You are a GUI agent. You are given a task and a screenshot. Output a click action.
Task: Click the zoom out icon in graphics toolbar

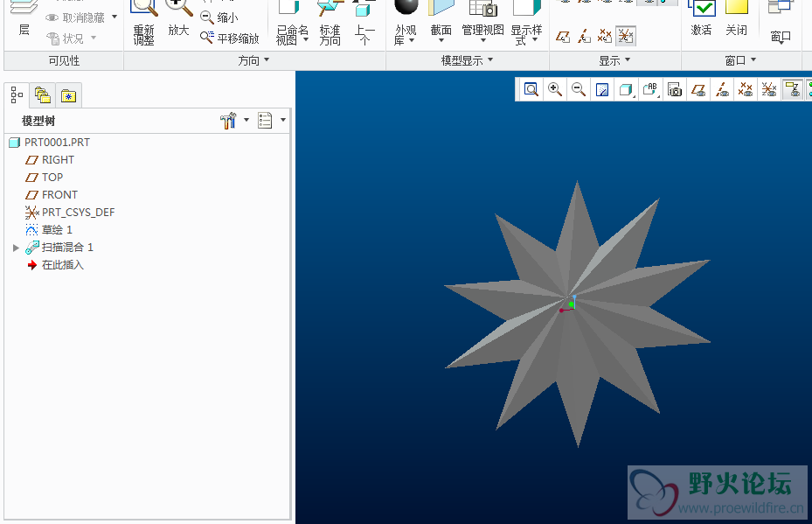pyautogui.click(x=579, y=89)
